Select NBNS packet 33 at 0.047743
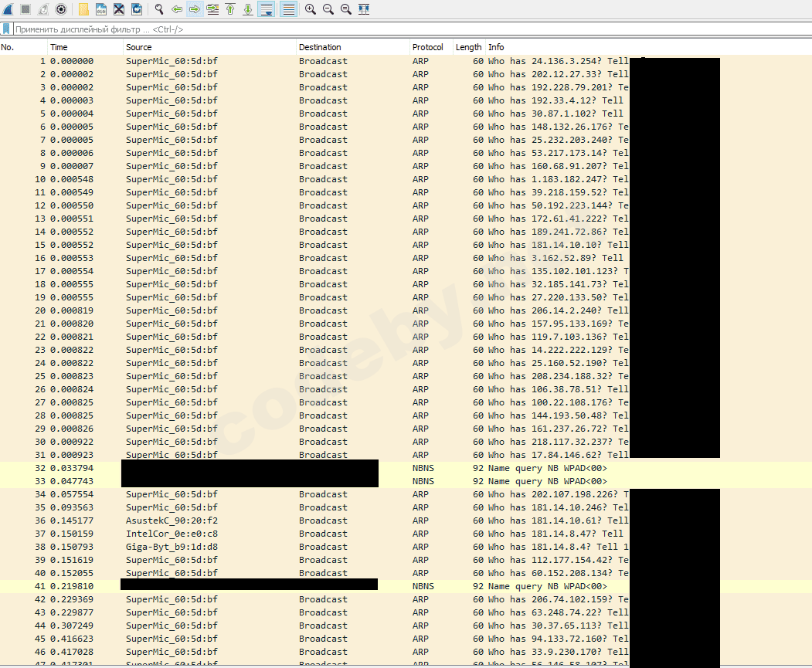The width and height of the screenshot is (812, 668). [x=406, y=481]
